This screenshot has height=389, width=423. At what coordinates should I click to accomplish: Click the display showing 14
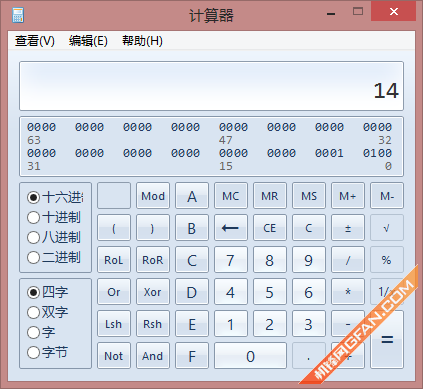coord(211,86)
